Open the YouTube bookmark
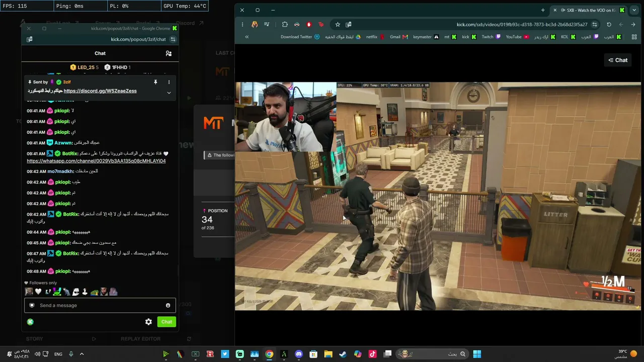Viewport: 644px width, 362px height. (x=517, y=37)
